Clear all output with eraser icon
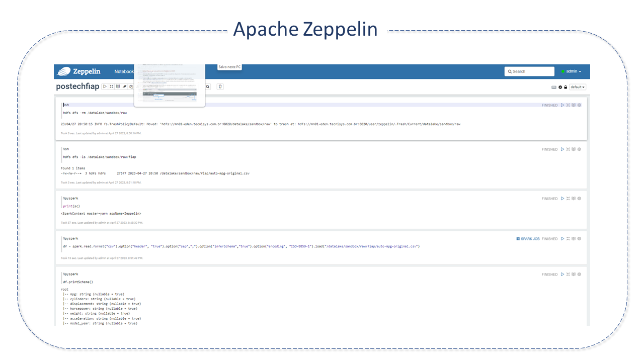Viewport: 644px width, 362px height. 124,86
